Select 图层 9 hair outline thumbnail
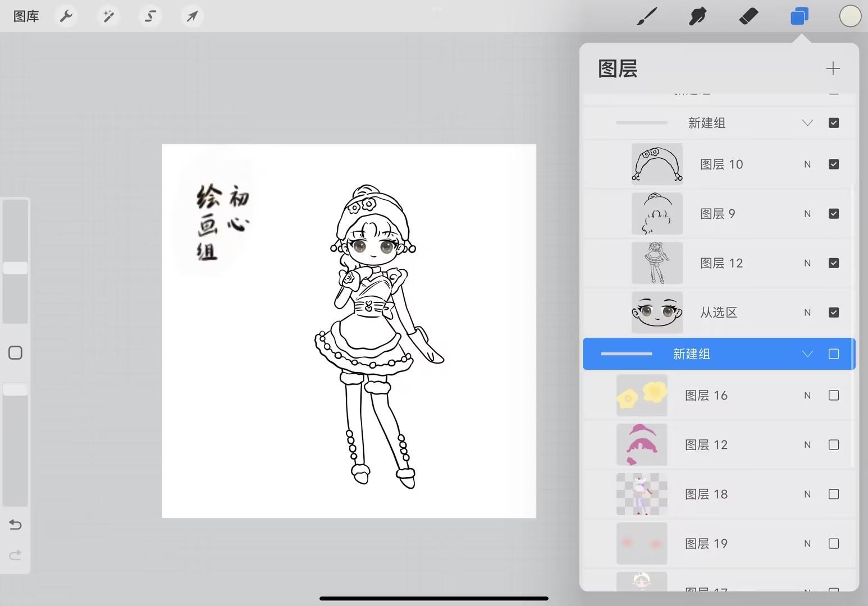 click(x=657, y=214)
